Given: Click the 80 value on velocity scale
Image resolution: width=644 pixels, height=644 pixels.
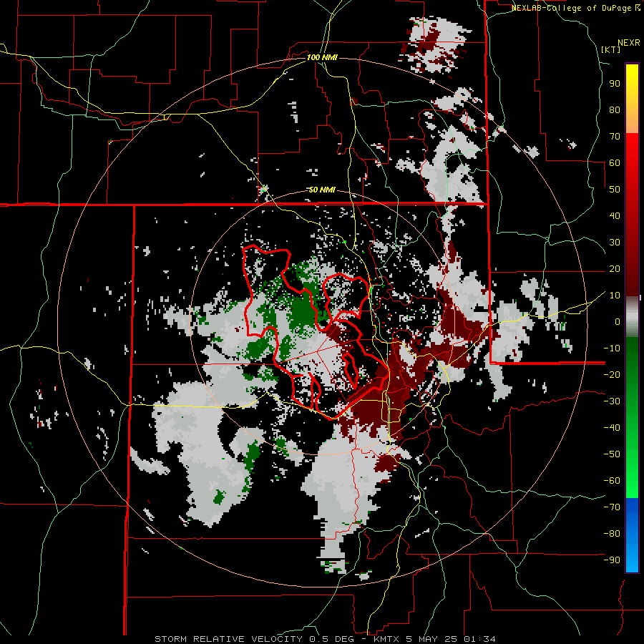Looking at the screenshot, I should (615, 109).
